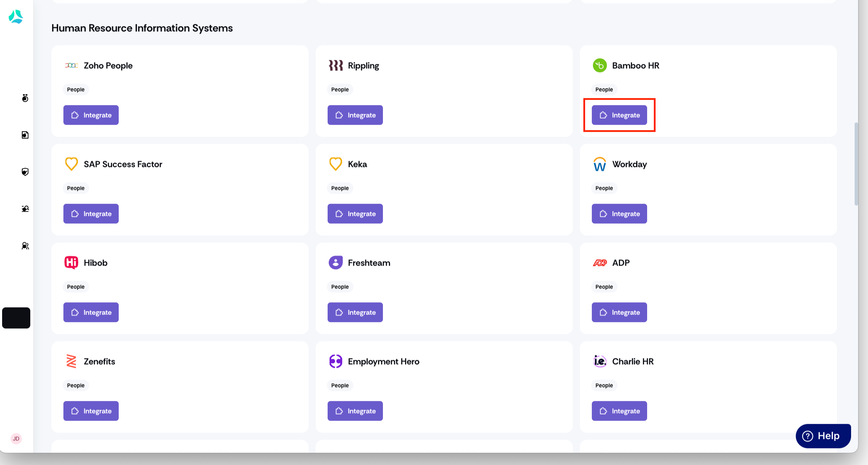Click the Workday logo icon
Viewport: 868px width, 465px height.
[600, 164]
